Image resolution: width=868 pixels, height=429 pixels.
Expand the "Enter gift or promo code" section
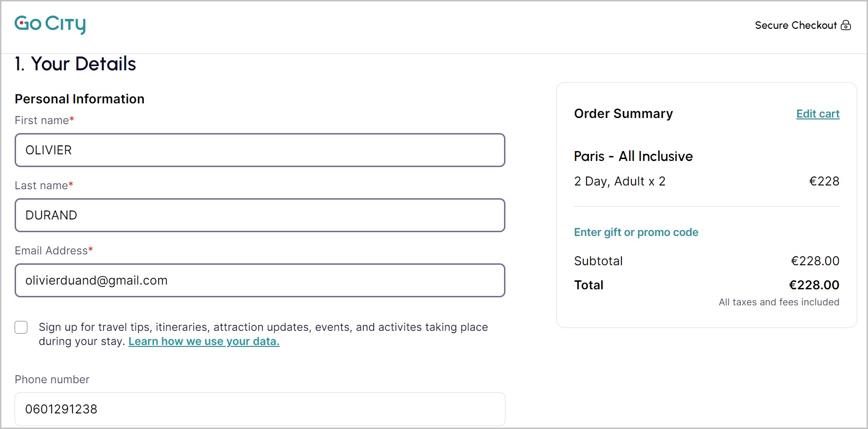tap(636, 232)
